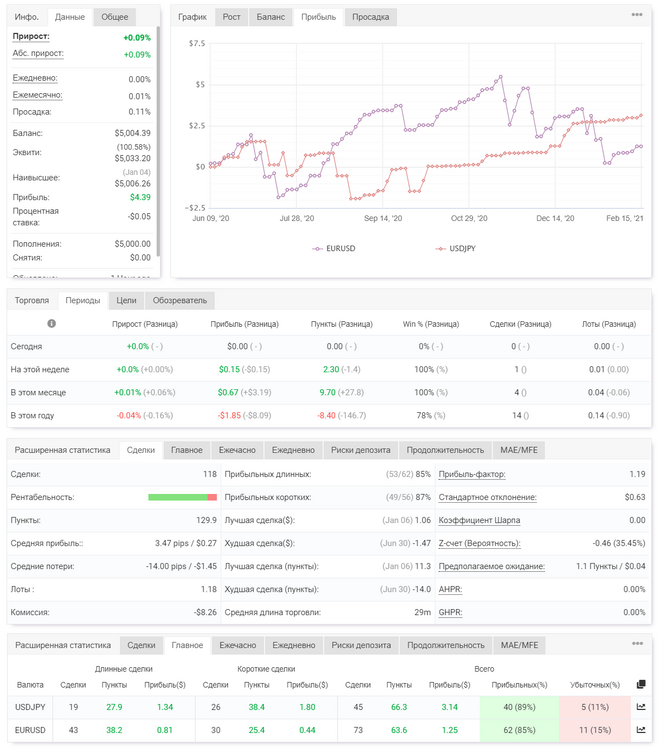The height and width of the screenshot is (750, 661).
Task: Open Риски депозита tab in the upper statistics panel
Action: pos(361,450)
